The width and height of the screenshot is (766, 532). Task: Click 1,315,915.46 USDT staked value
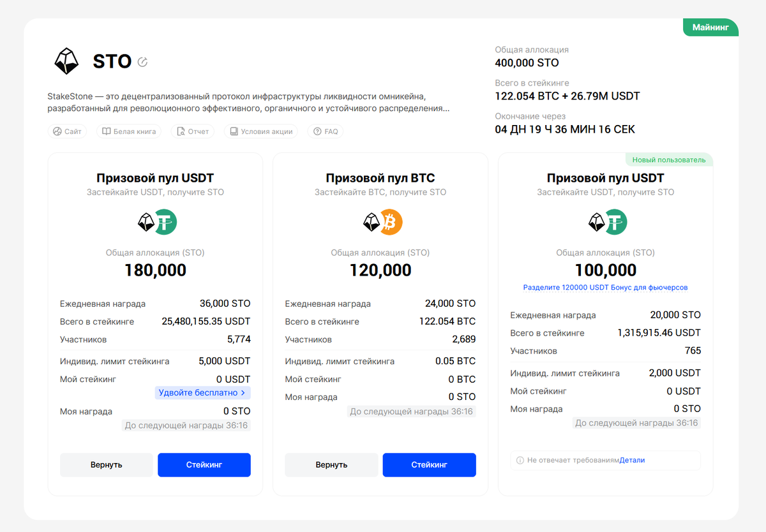tap(659, 333)
